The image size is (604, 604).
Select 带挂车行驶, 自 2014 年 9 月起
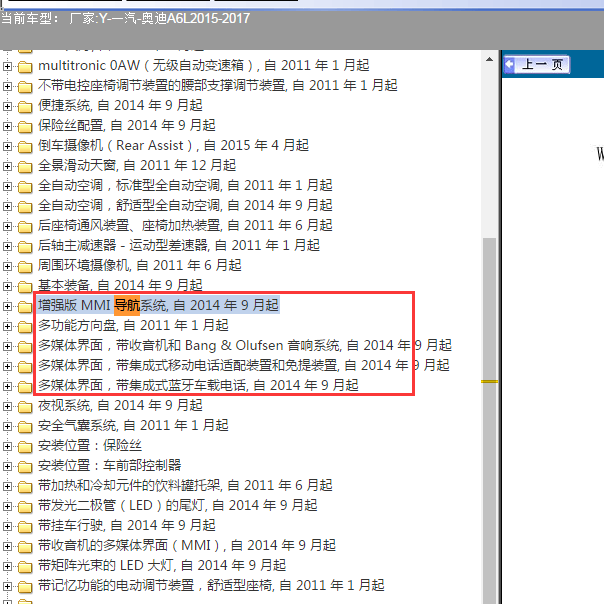126,526
